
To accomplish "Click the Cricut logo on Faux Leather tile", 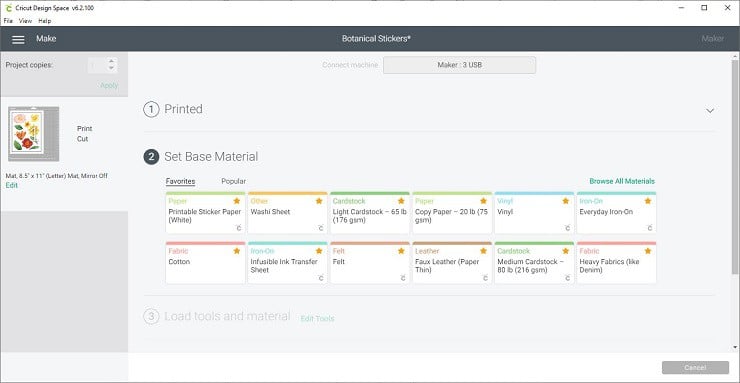I will (x=485, y=278).
